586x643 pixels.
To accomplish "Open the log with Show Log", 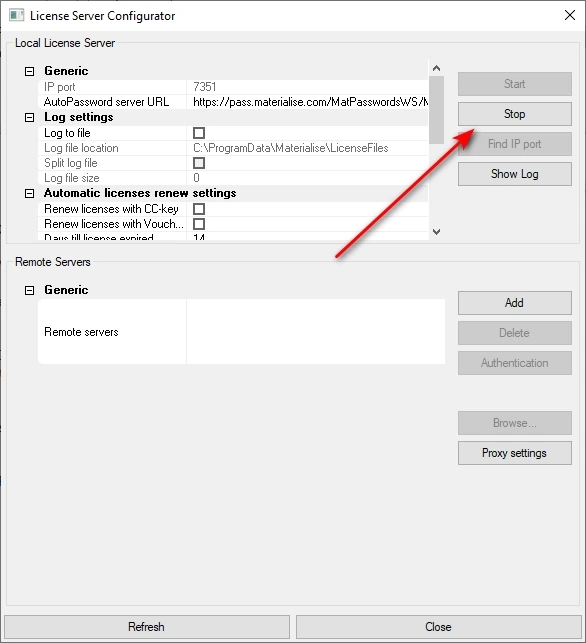I will 515,174.
